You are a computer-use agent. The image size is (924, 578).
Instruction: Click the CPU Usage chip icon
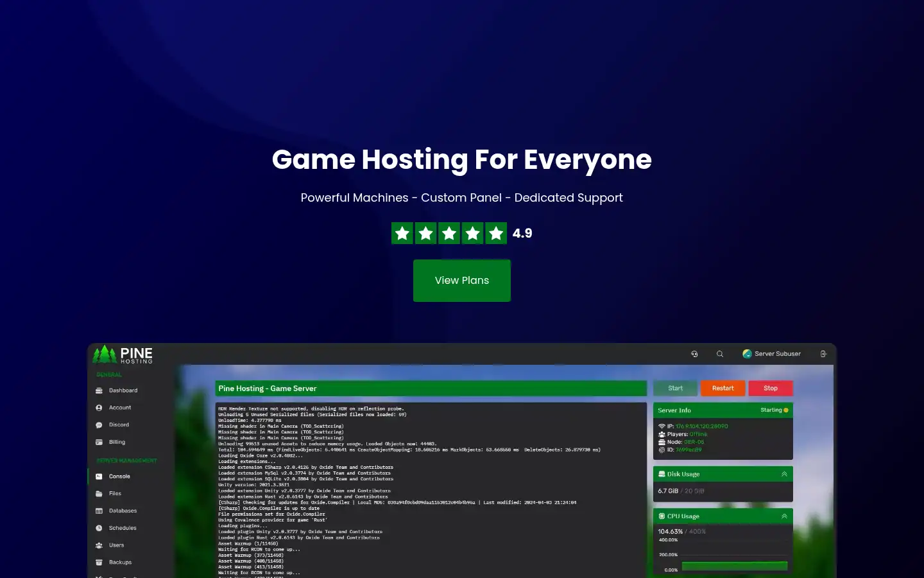662,516
